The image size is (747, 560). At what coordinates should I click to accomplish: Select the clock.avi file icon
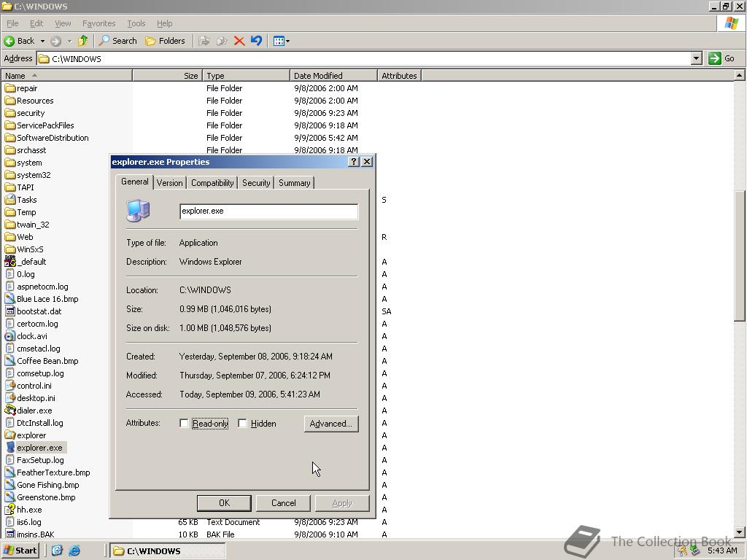tap(10, 335)
